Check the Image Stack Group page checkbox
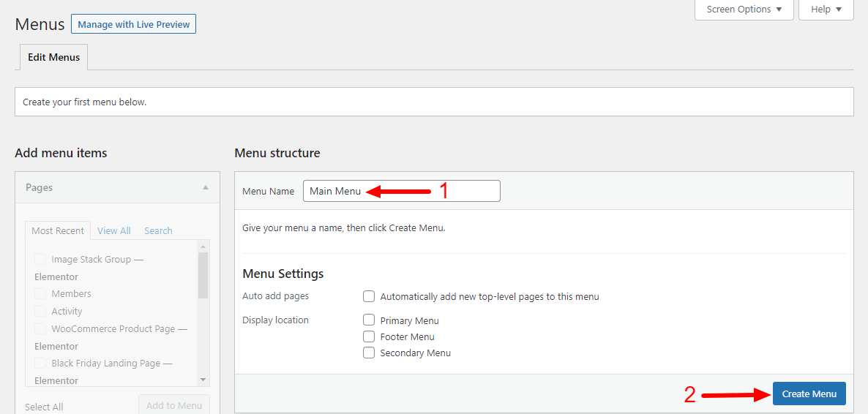The height and width of the screenshot is (414, 868). pyautogui.click(x=40, y=259)
